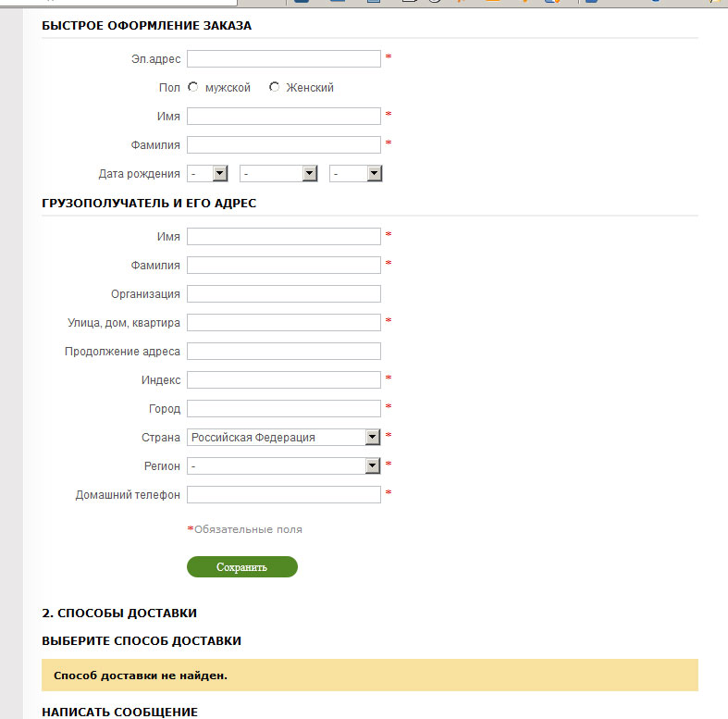Click the Домашний телефон input field

pyautogui.click(x=284, y=495)
